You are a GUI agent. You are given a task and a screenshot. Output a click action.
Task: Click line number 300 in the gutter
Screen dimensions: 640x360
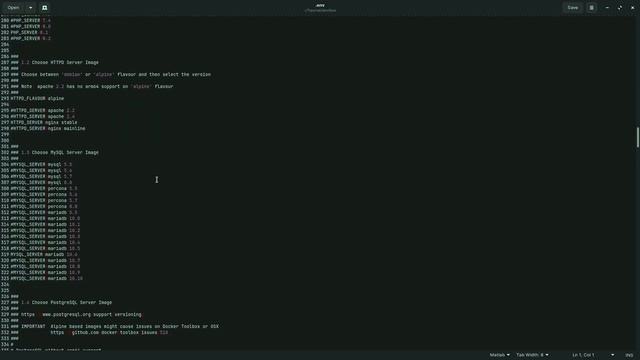point(5,140)
